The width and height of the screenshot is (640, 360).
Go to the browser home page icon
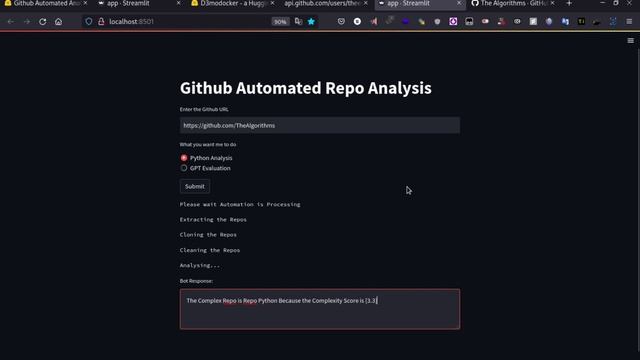pos(58,22)
